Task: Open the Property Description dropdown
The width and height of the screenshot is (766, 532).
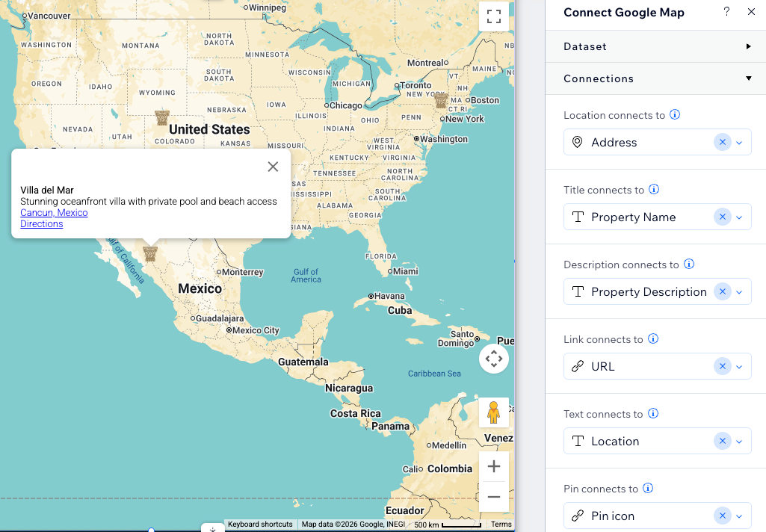Action: (739, 291)
